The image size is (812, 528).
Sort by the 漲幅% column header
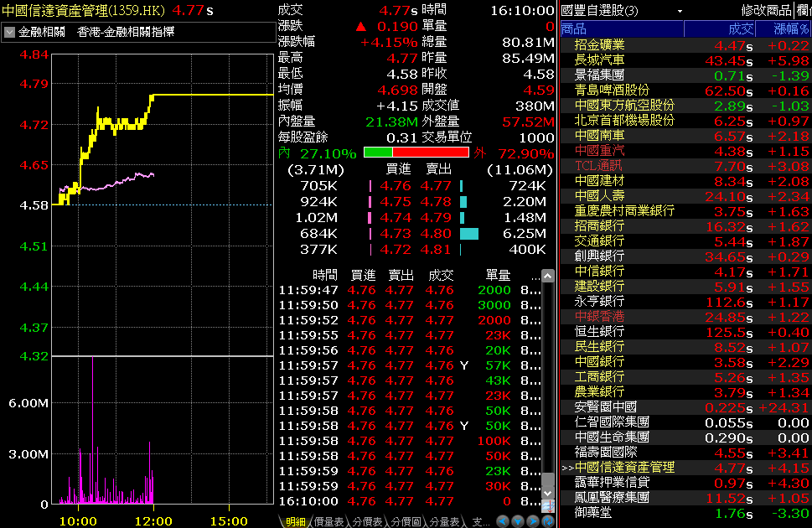coord(784,28)
